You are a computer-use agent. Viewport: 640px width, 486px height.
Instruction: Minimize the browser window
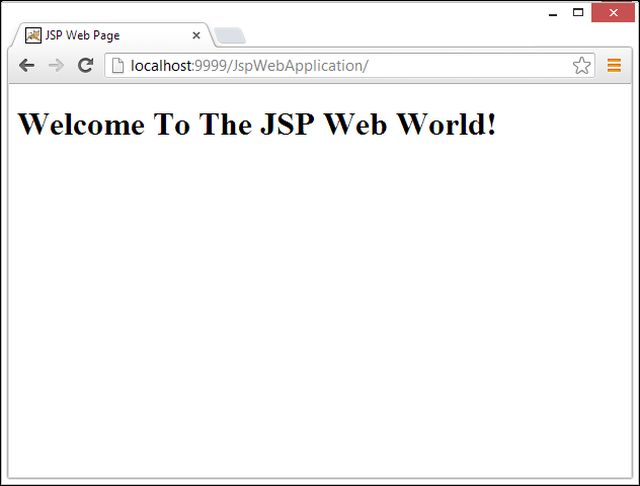[553, 13]
